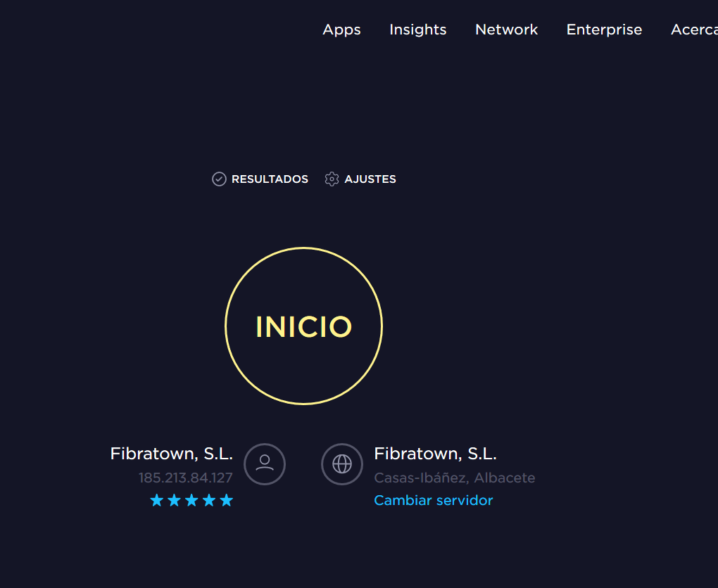
Task: Open the AJUSTES settings link text
Action: point(370,179)
